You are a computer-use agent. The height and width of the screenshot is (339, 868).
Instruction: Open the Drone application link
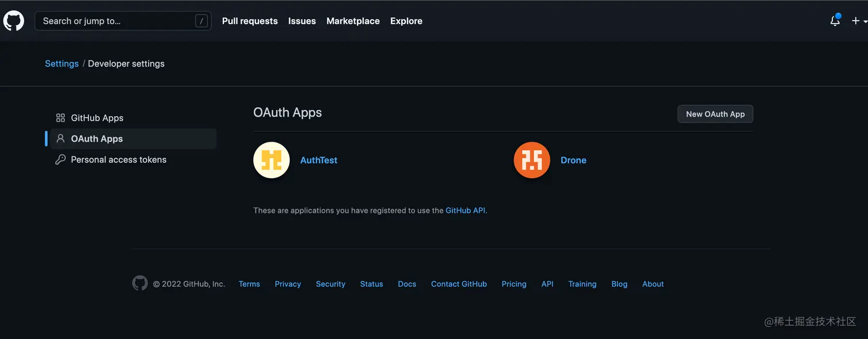(573, 161)
